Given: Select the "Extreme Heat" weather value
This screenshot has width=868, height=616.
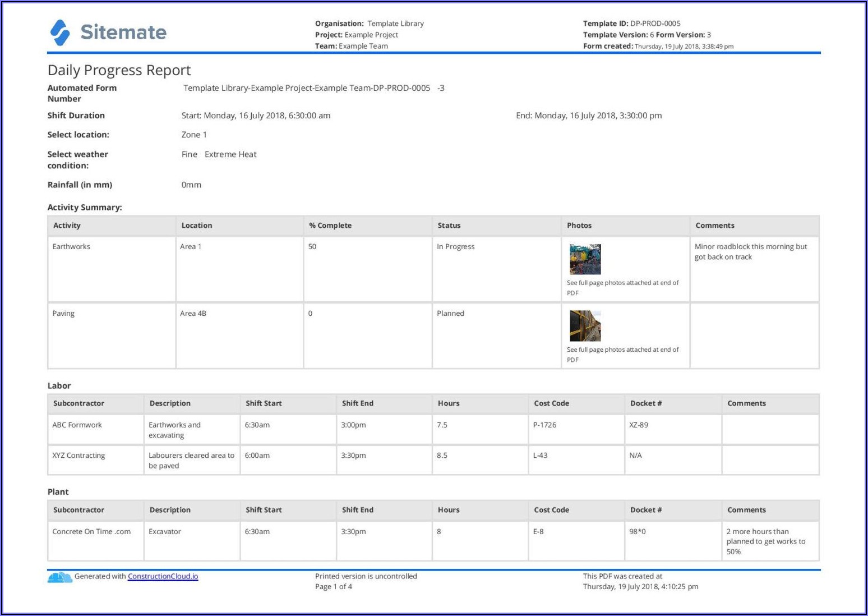Looking at the screenshot, I should tap(230, 154).
